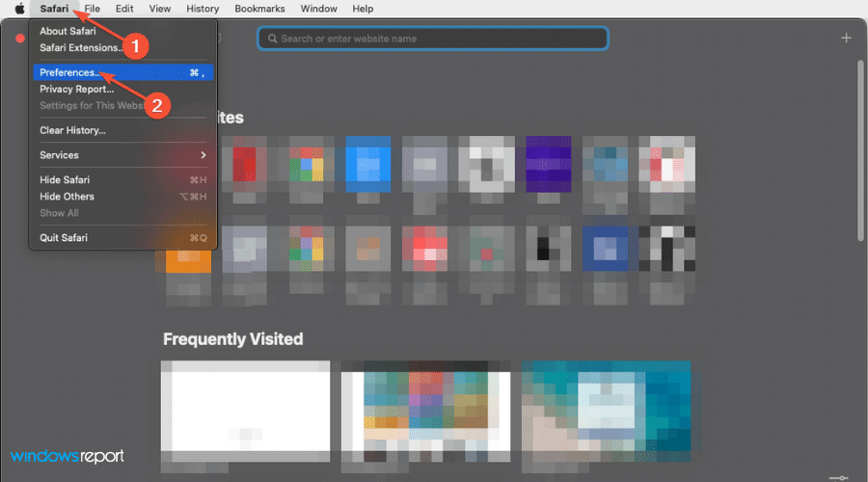This screenshot has height=482, width=868.
Task: Click the search or website address field
Action: coord(433,39)
